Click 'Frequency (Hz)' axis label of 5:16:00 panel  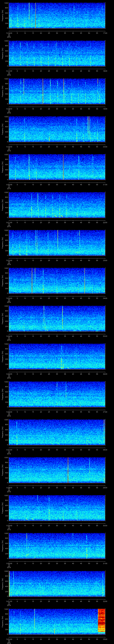click(3, 16)
